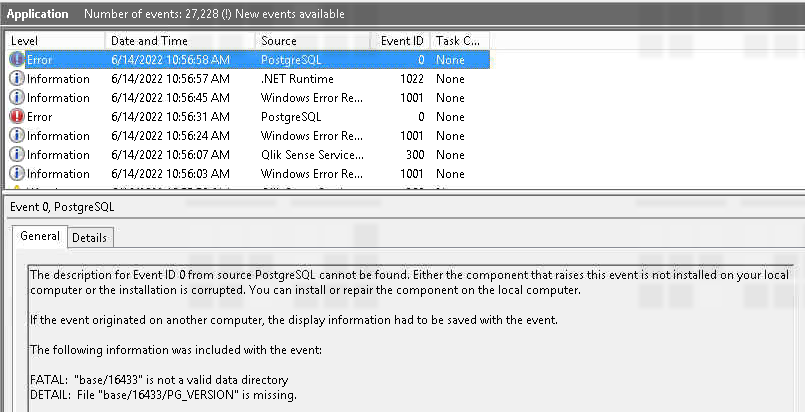The width and height of the screenshot is (805, 412).
Task: Click the Task Category column header
Action: pos(458,41)
